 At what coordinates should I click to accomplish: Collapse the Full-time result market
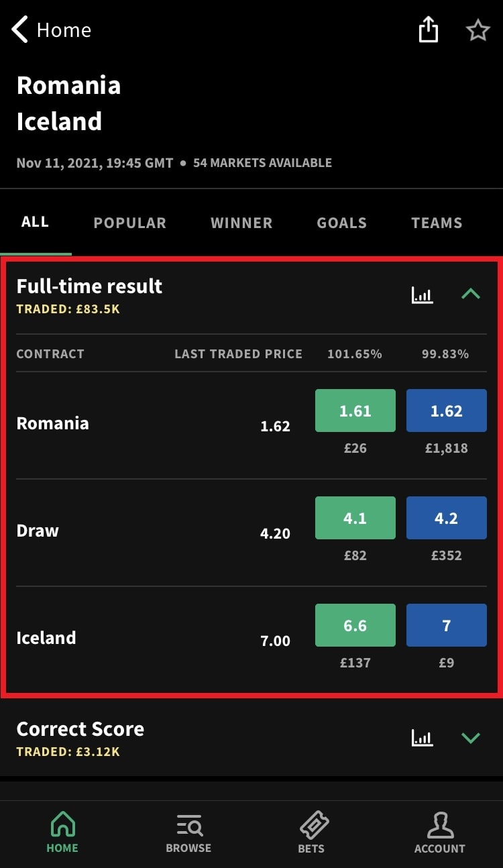tap(471, 294)
